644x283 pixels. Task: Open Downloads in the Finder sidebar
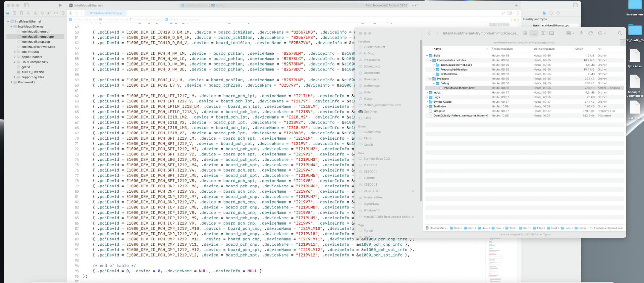click(x=371, y=80)
